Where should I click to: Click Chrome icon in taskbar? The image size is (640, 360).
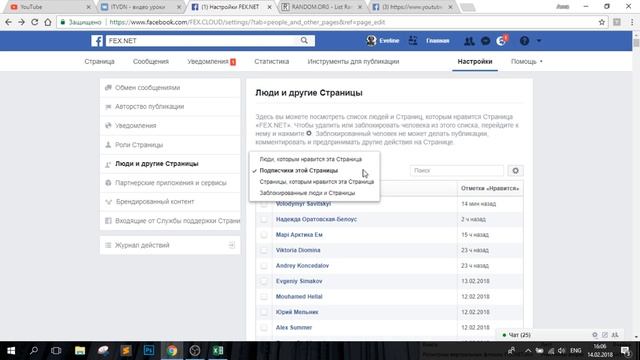(172, 351)
